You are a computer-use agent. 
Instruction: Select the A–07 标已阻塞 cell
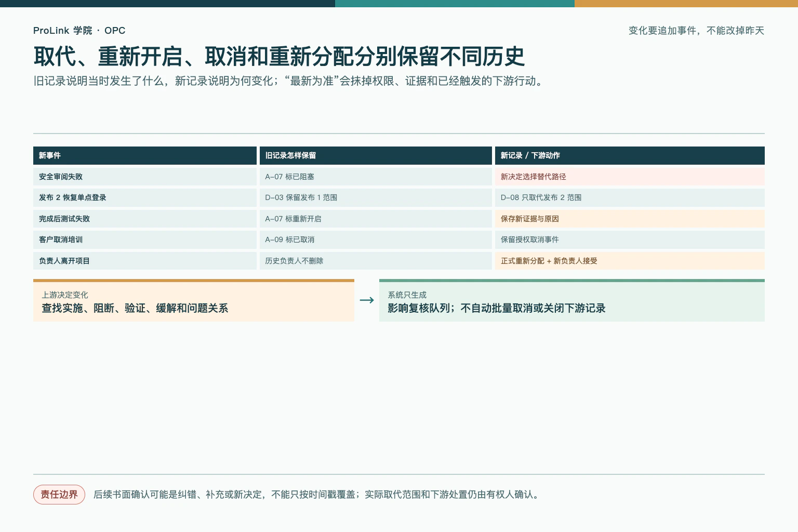(376, 177)
